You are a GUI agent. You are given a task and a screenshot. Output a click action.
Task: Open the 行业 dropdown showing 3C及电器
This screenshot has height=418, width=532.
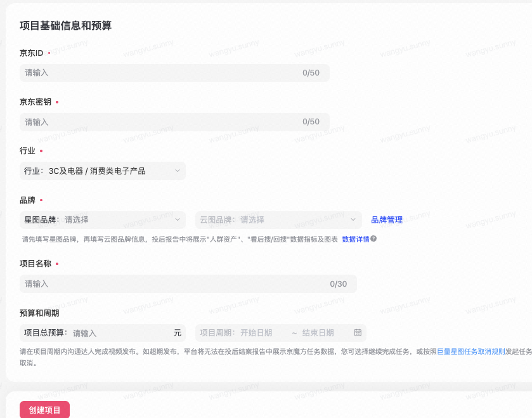click(103, 171)
